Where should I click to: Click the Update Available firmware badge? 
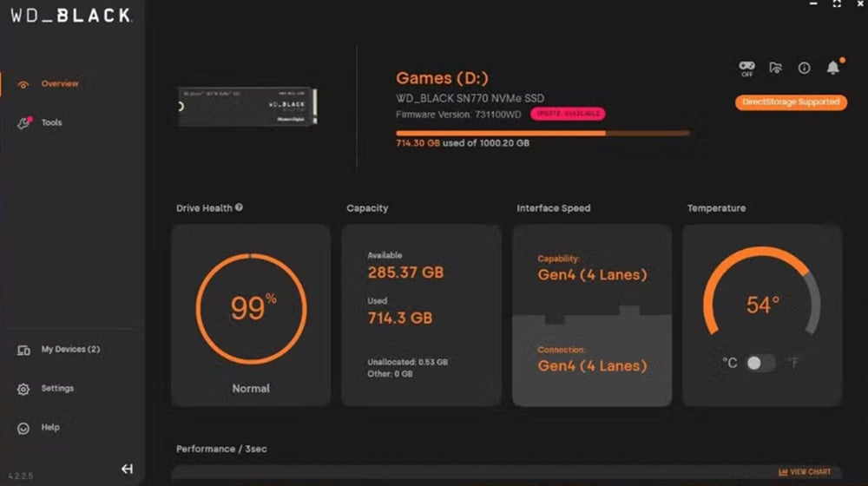point(568,114)
